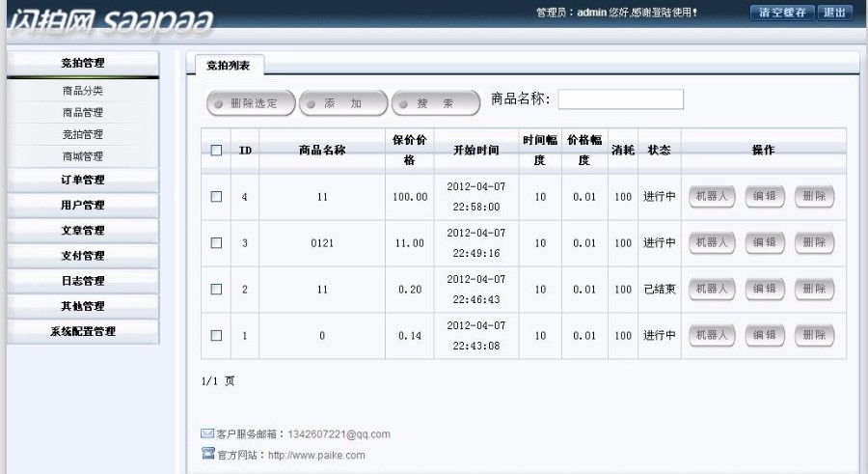The height and width of the screenshot is (474, 868).
Task: Click the 状态 column header
Action: [660, 151]
